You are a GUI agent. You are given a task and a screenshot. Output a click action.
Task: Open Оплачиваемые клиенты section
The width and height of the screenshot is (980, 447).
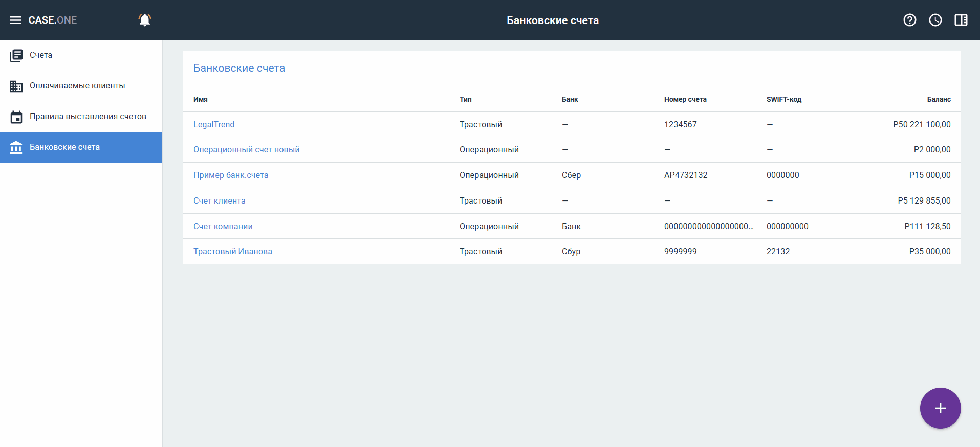tap(77, 86)
